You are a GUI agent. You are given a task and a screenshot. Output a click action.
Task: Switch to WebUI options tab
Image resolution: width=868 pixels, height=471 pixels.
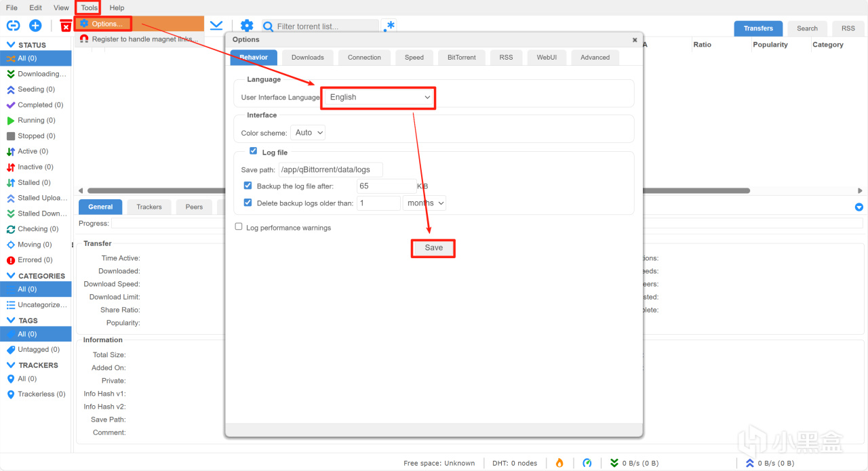(547, 58)
